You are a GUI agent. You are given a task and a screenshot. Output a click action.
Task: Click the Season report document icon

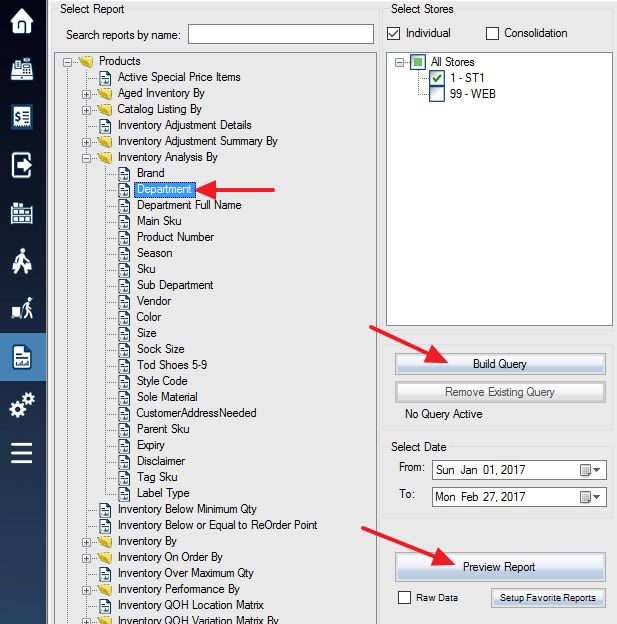tap(124, 254)
